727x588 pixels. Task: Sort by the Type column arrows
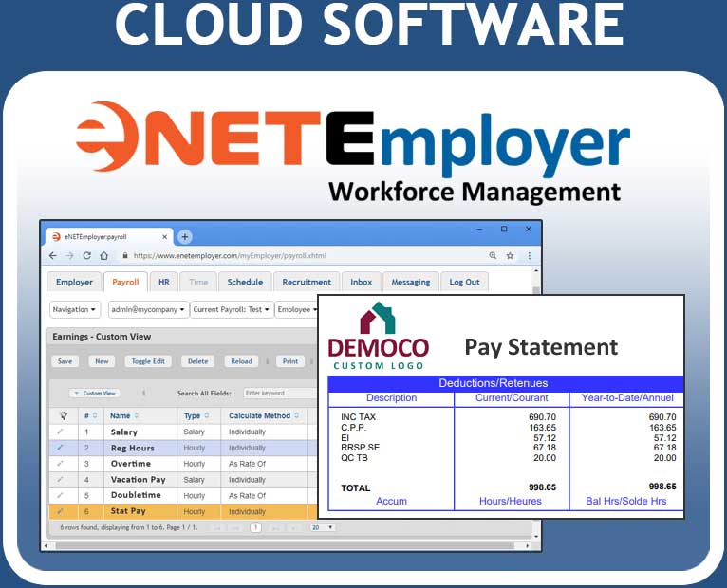[x=207, y=415]
